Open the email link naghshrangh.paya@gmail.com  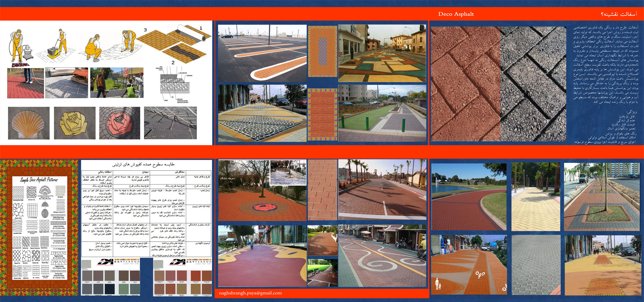point(250,293)
